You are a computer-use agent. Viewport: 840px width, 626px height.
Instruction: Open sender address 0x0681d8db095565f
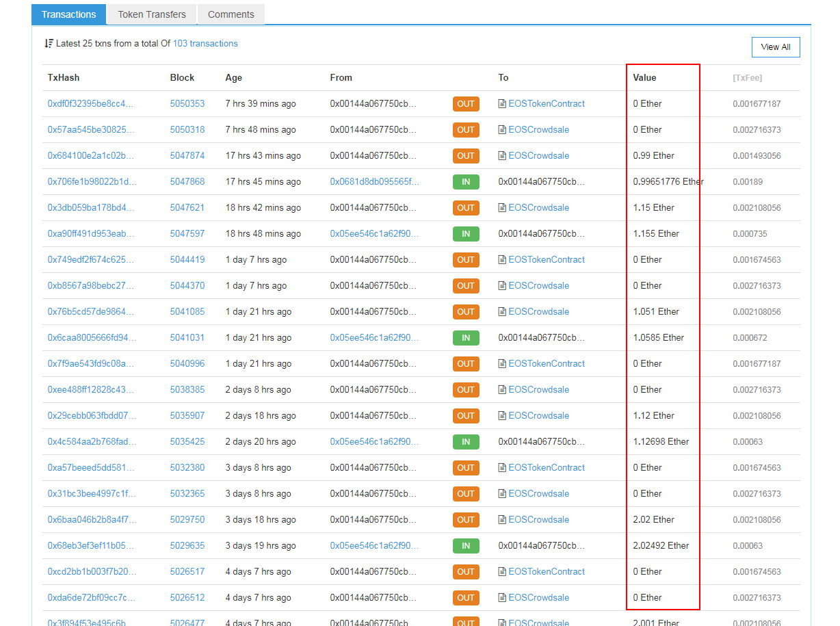click(x=374, y=182)
